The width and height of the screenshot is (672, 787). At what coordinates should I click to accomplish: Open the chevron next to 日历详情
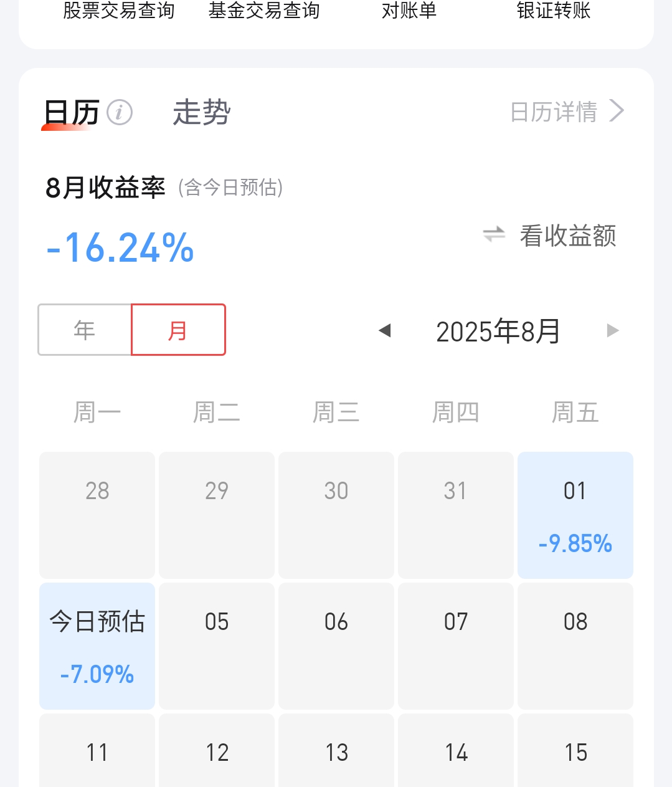(x=617, y=111)
